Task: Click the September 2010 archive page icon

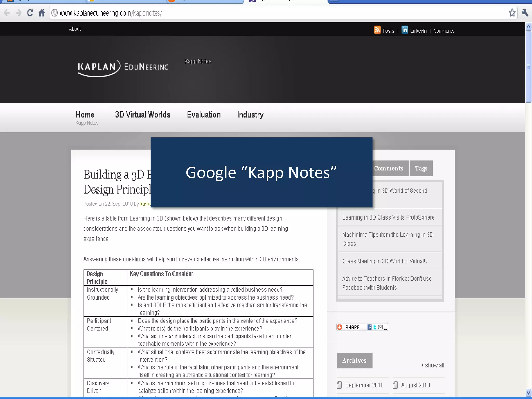Action: (x=339, y=385)
